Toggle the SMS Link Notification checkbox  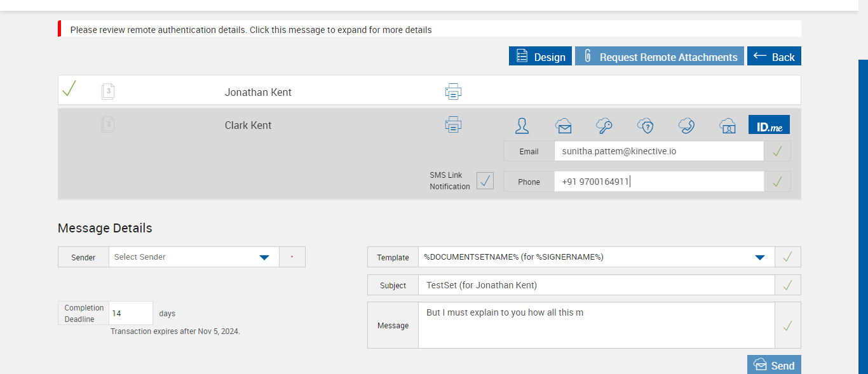tap(485, 181)
